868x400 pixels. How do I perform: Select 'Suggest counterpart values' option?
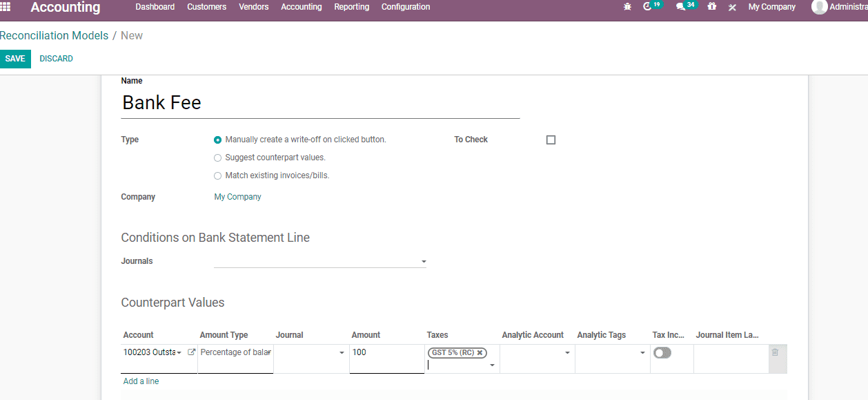point(217,158)
